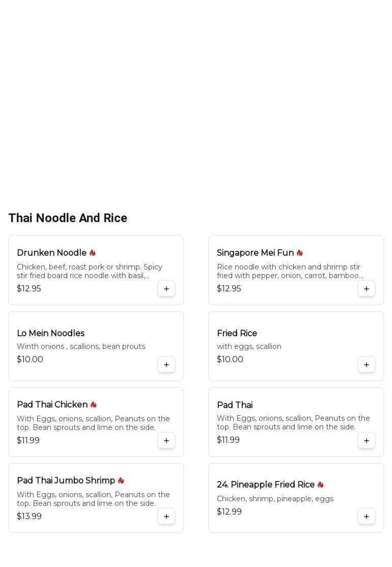Add 24. Pineapple Fried Rice to order
Image resolution: width=392 pixels, height=567 pixels.
pyautogui.click(x=367, y=517)
